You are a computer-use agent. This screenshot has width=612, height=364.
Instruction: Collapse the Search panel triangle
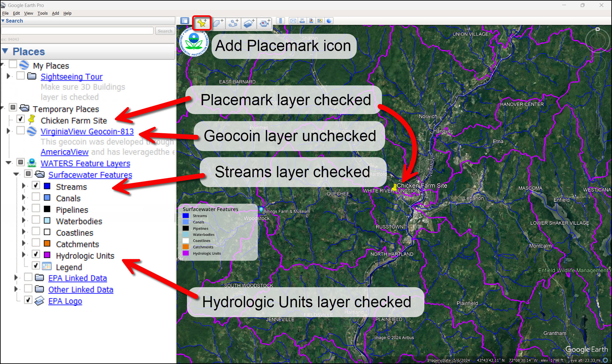(x=3, y=21)
